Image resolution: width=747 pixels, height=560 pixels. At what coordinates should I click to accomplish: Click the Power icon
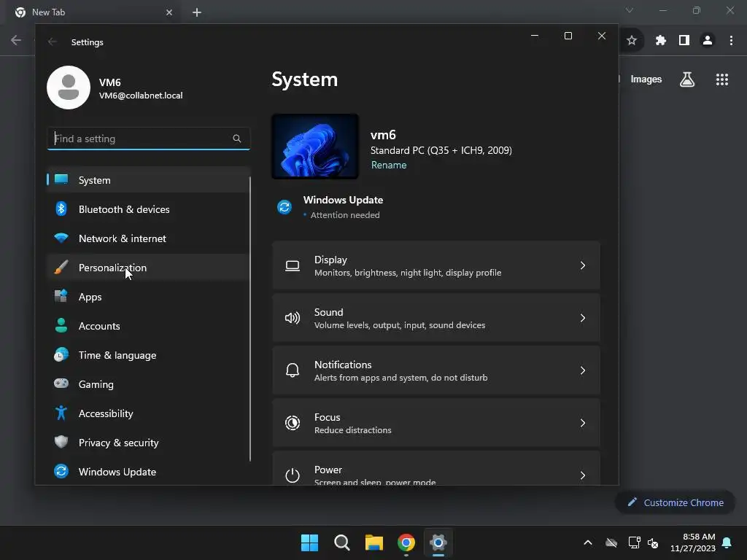coord(293,475)
